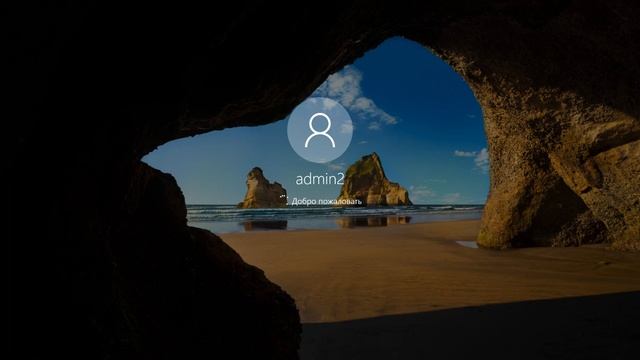Click the "Добро пожаловать" welcome text
Image resolution: width=640 pixels, height=360 pixels.
(x=327, y=202)
